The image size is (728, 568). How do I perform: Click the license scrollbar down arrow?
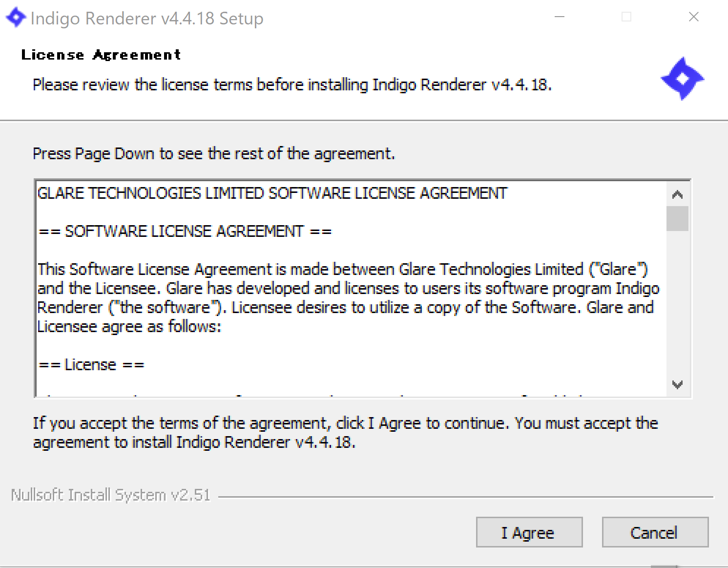(677, 384)
